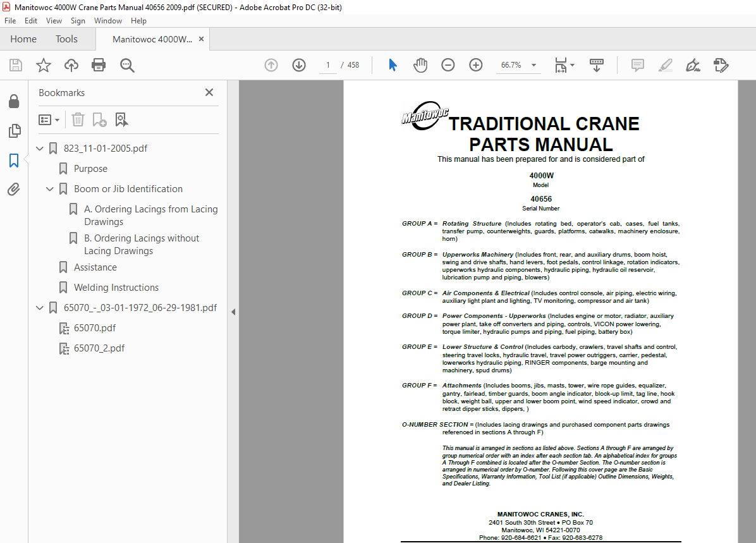
Task: Open the Edit menu
Action: point(31,21)
